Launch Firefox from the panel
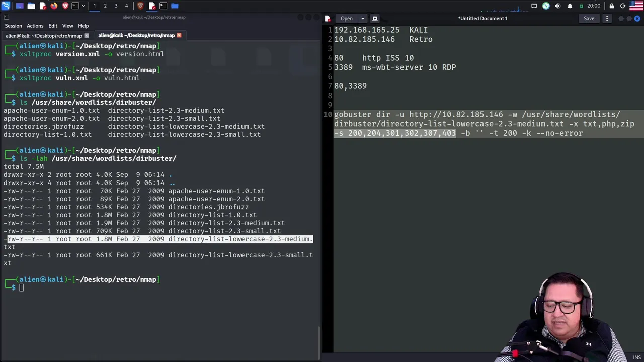 pyautogui.click(x=54, y=6)
